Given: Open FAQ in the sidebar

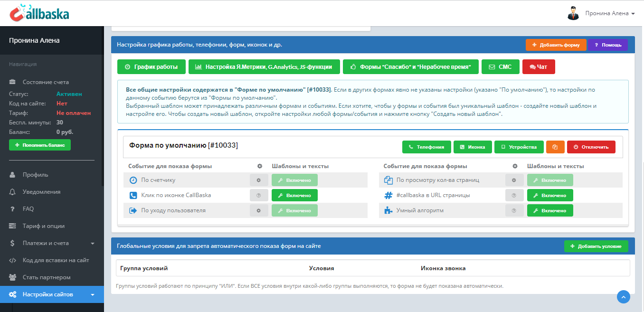Looking at the screenshot, I should click(52, 209).
